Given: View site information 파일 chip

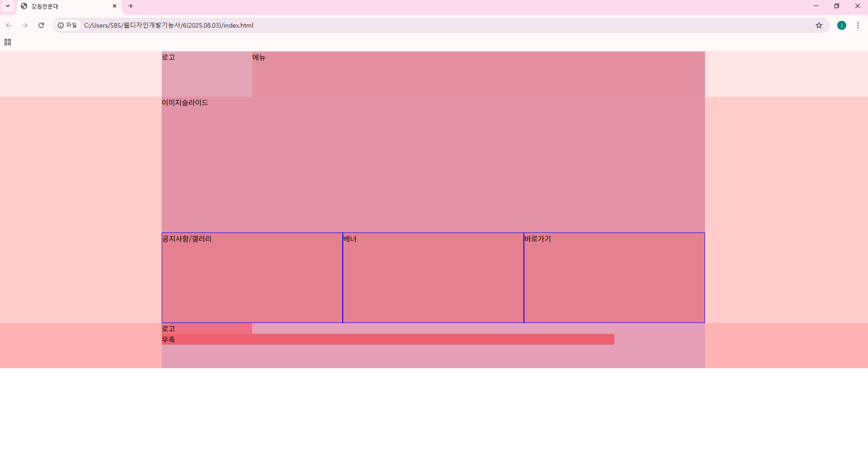Looking at the screenshot, I should coord(67,25).
